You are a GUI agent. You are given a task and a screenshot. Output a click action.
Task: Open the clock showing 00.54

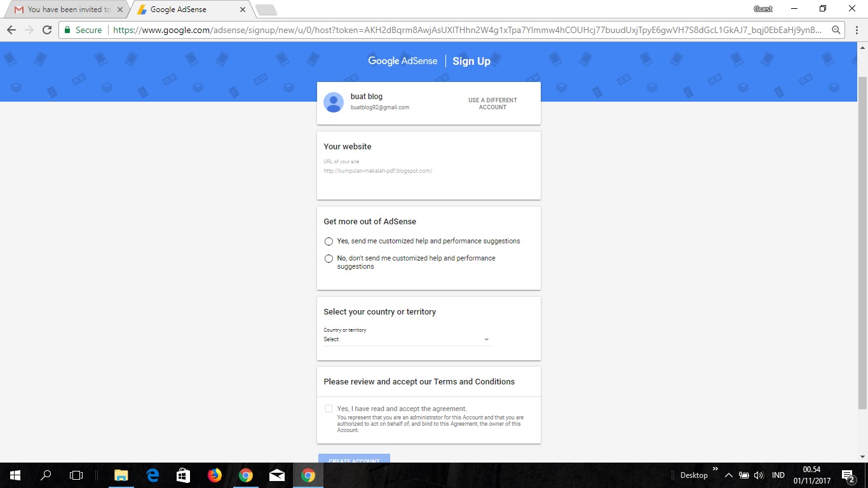coord(812,475)
